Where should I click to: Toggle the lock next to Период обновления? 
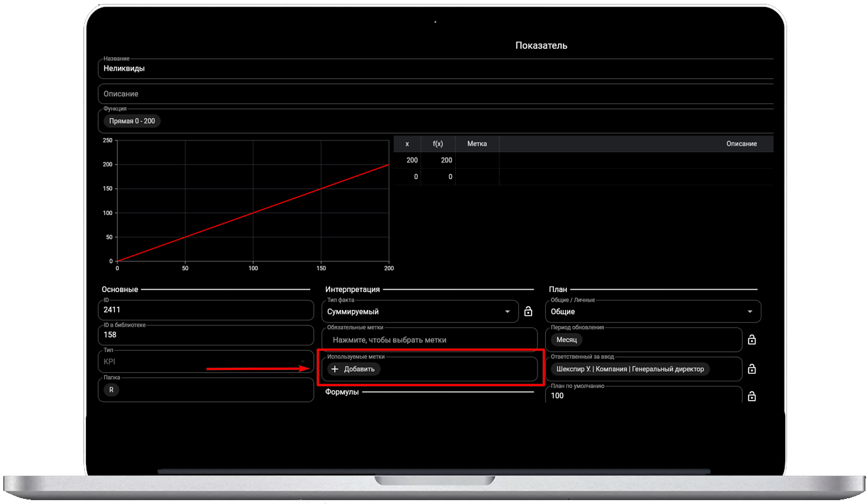752,340
